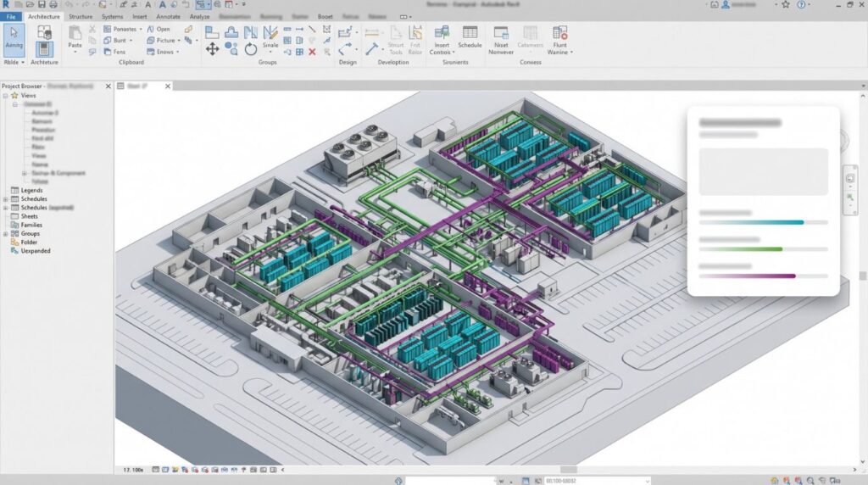Click the teal progress bar in floating panel
Screen dimensions: 868x485
coord(764,222)
